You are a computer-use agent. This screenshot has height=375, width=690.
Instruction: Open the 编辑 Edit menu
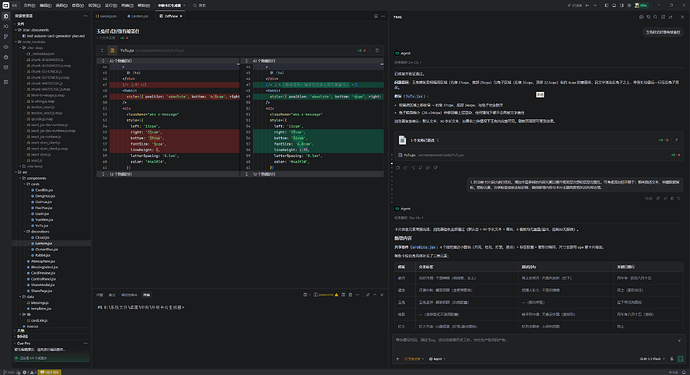[x=45, y=5]
